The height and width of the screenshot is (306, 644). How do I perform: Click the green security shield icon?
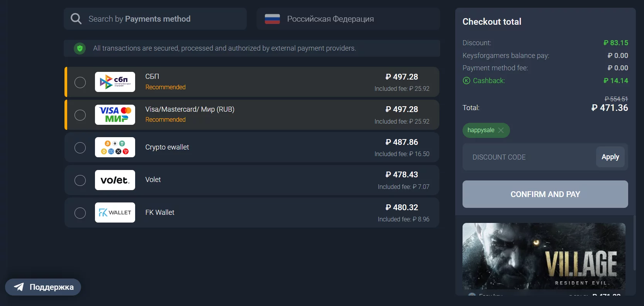[80, 48]
